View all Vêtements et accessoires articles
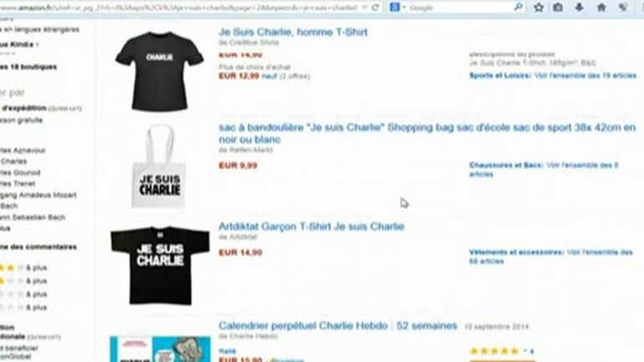644x362 pixels. click(x=551, y=257)
